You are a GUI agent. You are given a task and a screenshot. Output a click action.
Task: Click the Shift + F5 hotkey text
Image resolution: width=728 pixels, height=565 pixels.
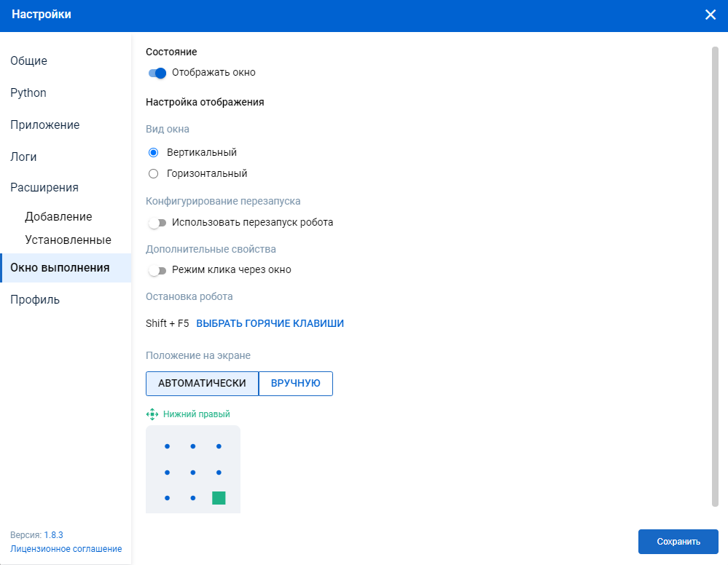(x=167, y=323)
